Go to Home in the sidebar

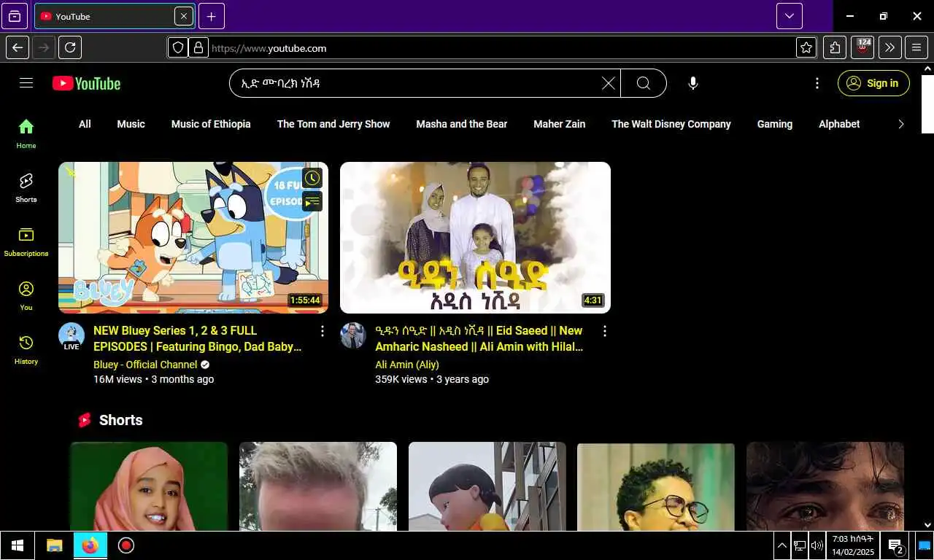click(x=26, y=133)
